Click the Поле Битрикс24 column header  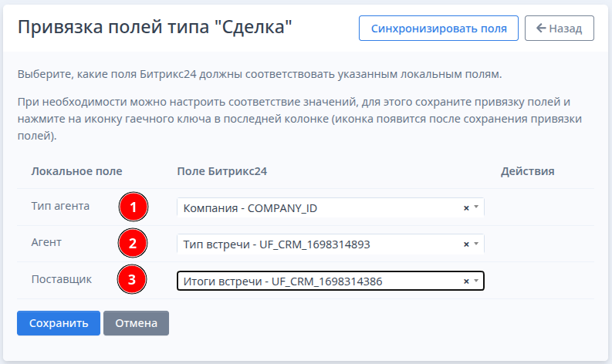click(221, 170)
